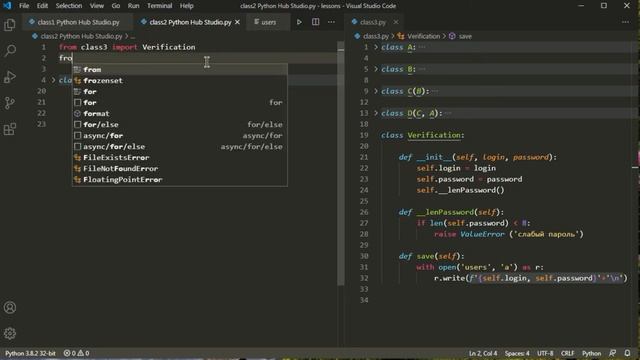Click 'class Verification:' line in class3.py
640x360 pixels.
pos(422,135)
